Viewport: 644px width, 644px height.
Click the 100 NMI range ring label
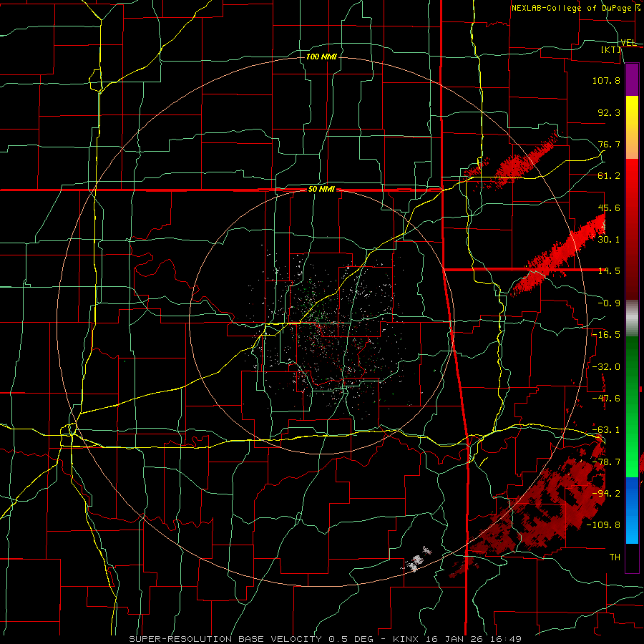tap(321, 57)
